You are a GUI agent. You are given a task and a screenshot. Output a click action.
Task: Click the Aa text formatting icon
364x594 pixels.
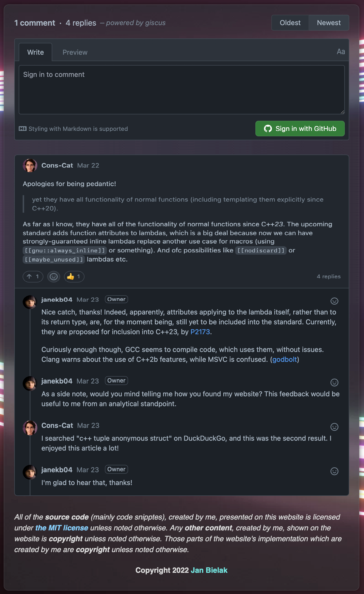341,52
